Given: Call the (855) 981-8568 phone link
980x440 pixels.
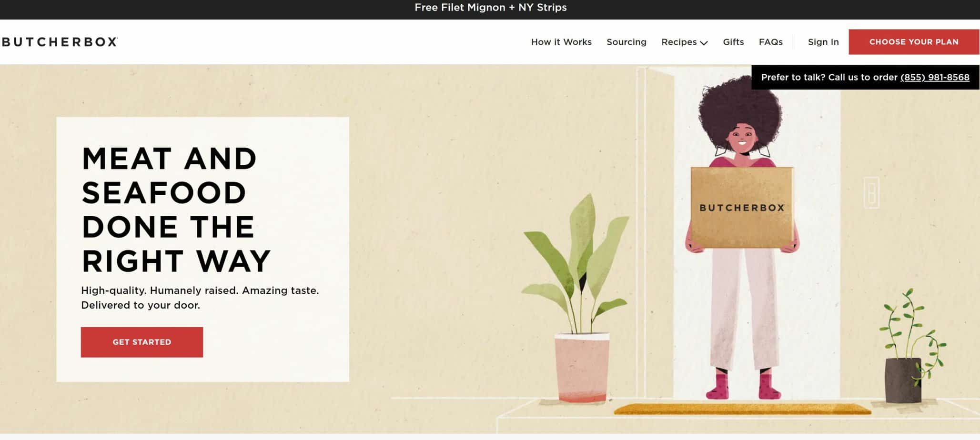Looking at the screenshot, I should [934, 77].
